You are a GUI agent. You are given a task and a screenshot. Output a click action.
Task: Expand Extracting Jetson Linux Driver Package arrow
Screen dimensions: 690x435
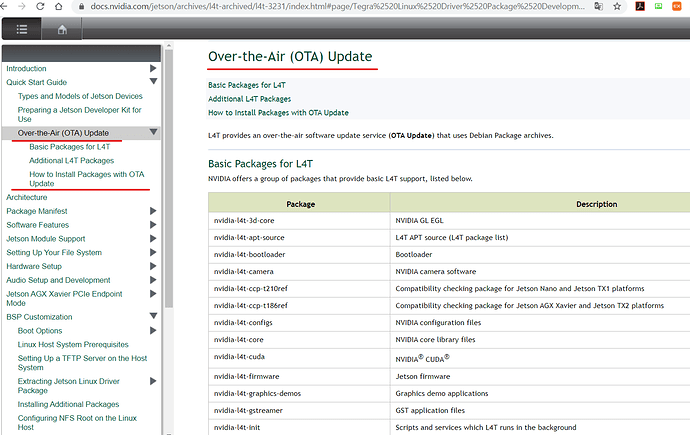coord(153,381)
